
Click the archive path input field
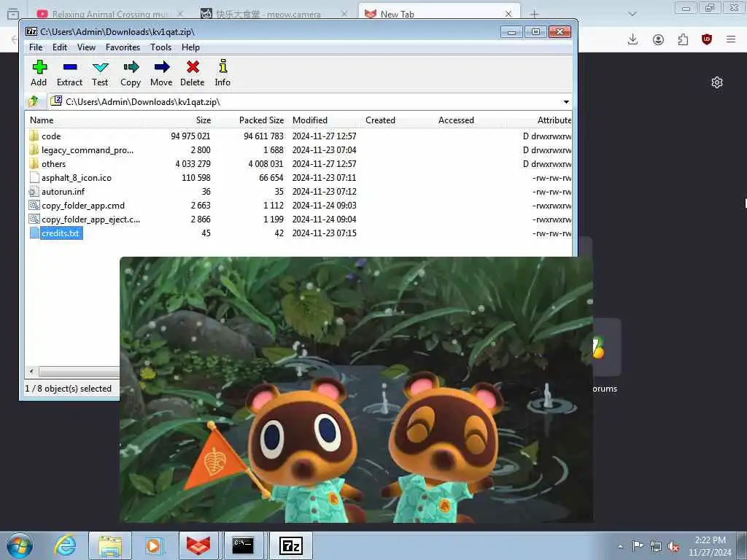[x=305, y=102]
